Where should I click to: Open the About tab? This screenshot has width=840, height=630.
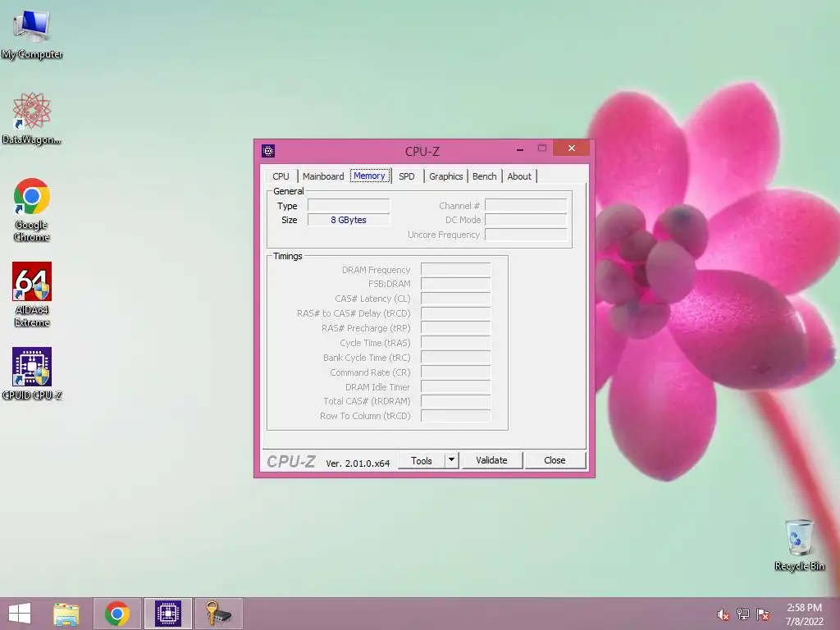[x=519, y=176]
